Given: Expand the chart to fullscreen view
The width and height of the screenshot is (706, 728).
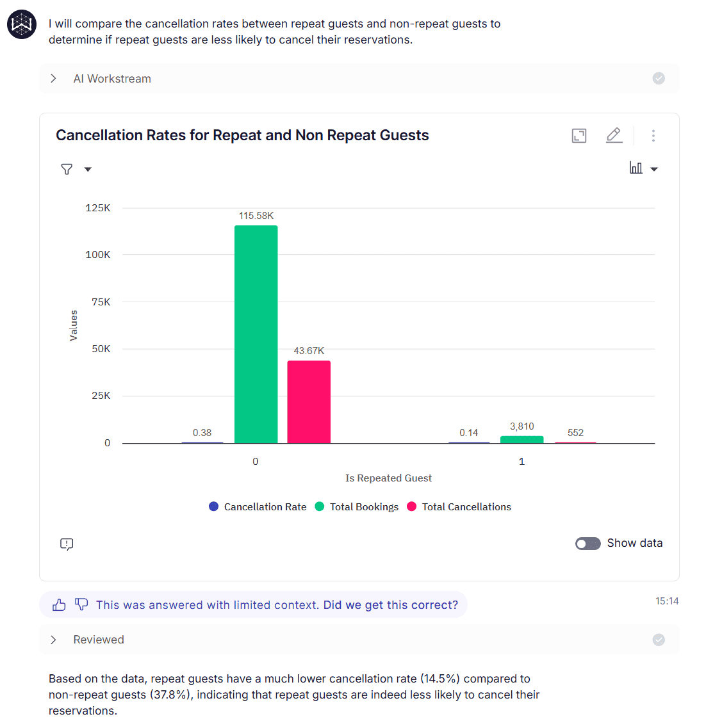Looking at the screenshot, I should tap(579, 136).
